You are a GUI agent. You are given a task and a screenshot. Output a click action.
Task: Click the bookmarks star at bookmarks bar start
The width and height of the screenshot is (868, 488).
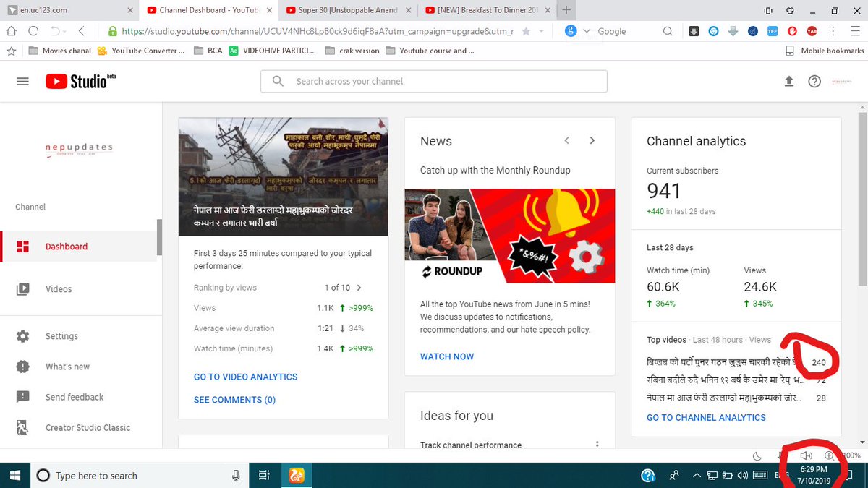pos(11,51)
